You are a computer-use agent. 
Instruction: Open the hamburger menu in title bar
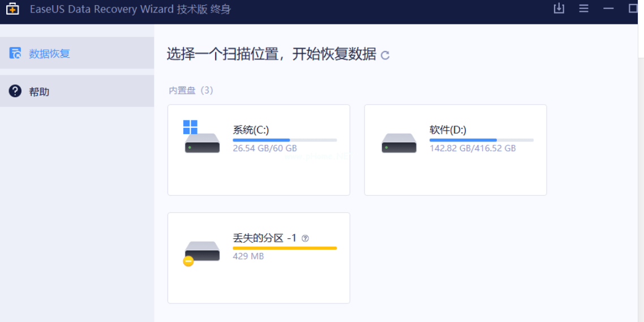(584, 8)
